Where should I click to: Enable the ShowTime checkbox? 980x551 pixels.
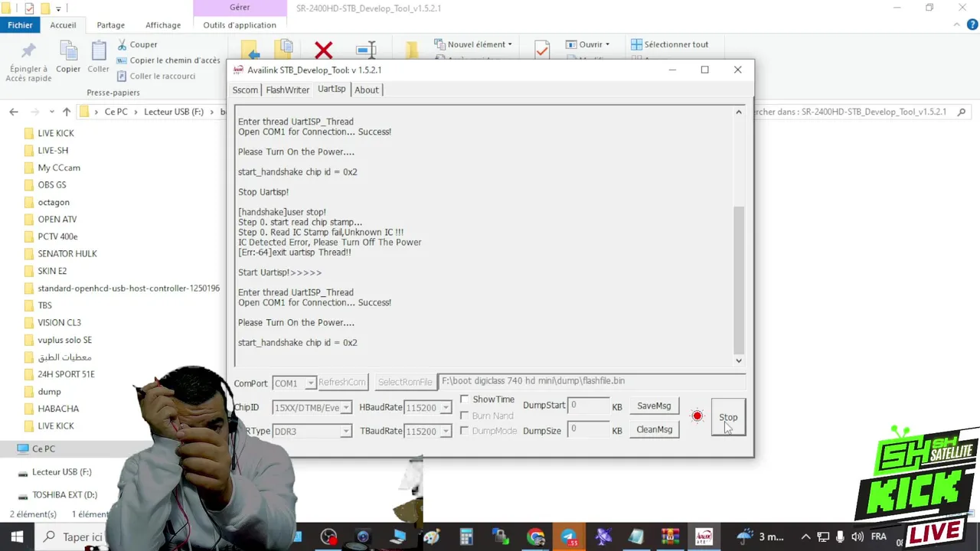464,399
